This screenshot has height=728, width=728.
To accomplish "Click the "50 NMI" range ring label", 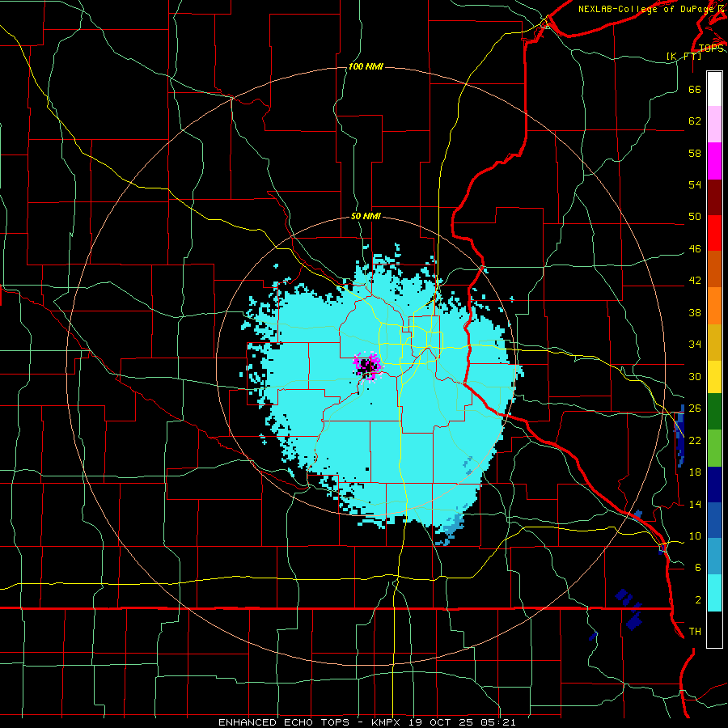I will (x=366, y=216).
